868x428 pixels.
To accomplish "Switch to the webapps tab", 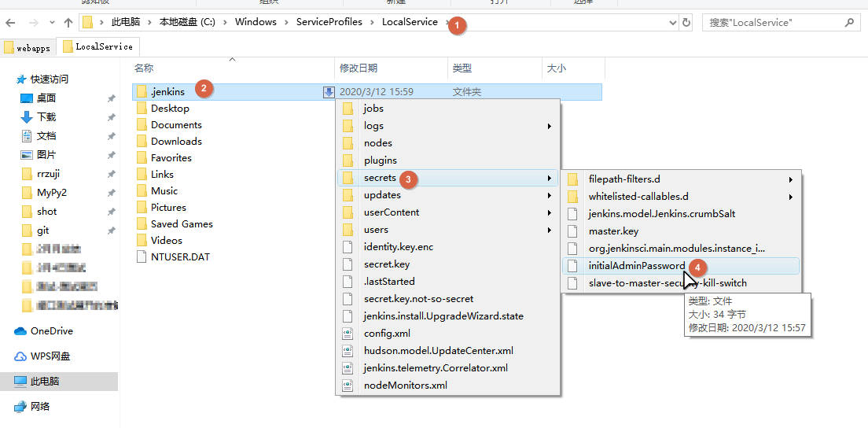I will tap(27, 48).
